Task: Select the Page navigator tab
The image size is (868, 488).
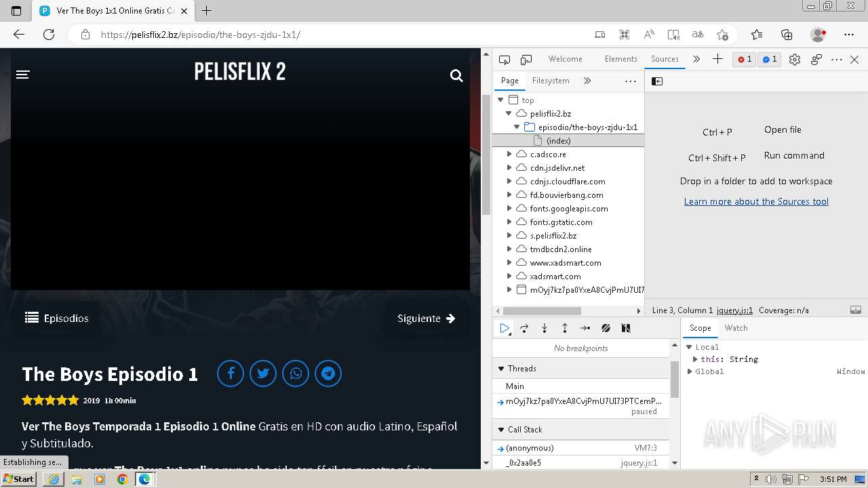Action: click(x=510, y=81)
